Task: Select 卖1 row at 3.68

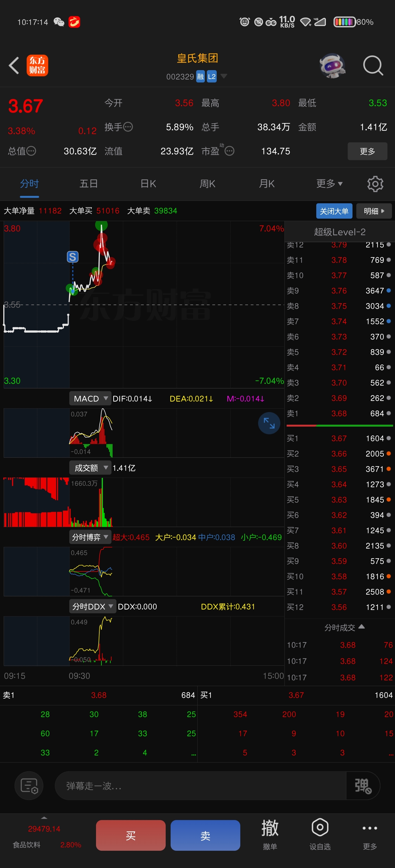Action: tap(339, 413)
